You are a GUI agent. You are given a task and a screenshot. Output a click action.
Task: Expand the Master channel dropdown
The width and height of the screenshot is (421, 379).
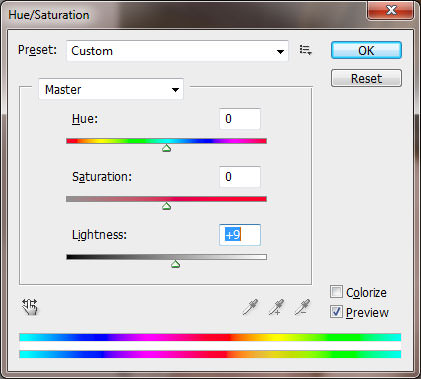(111, 89)
